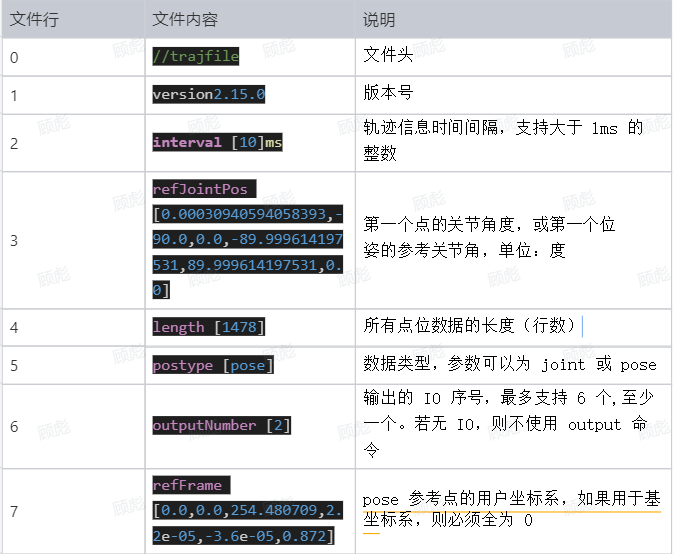Select the length [1478] code text

pyautogui.click(x=208, y=327)
